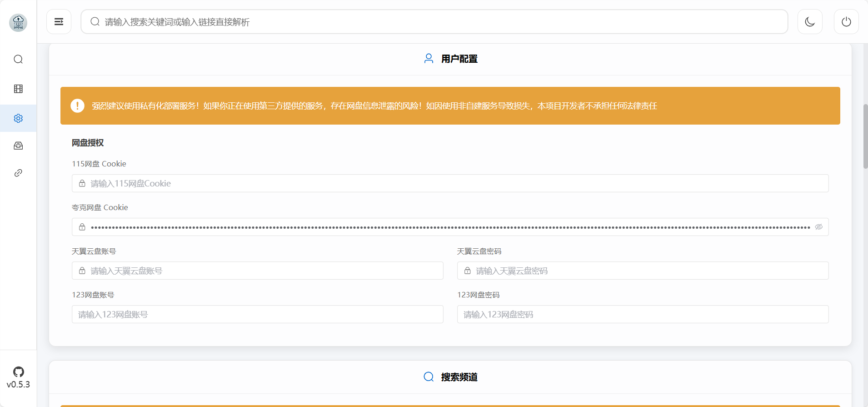
Task: Reveal the 夸克网盘 Cookie with eye icon
Action: 818,227
